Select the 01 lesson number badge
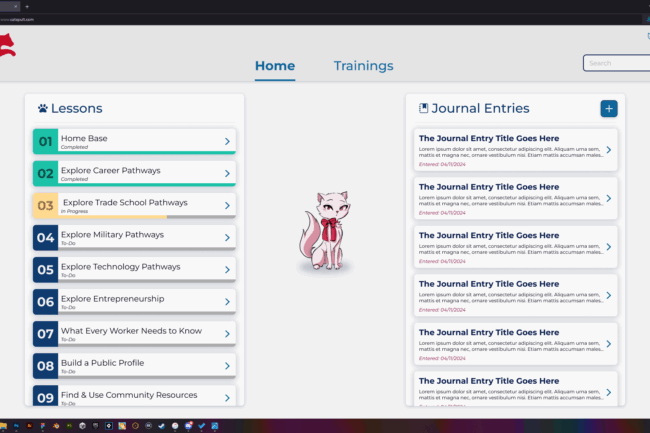 (x=45, y=142)
